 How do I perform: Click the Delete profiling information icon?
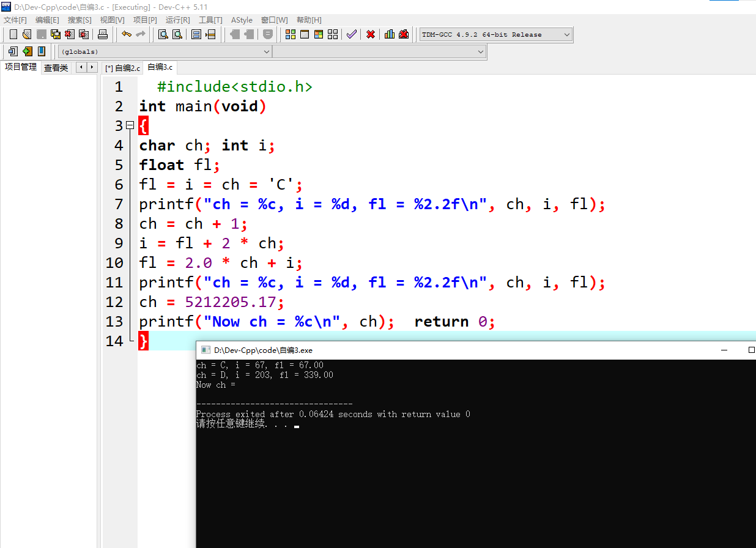[404, 34]
